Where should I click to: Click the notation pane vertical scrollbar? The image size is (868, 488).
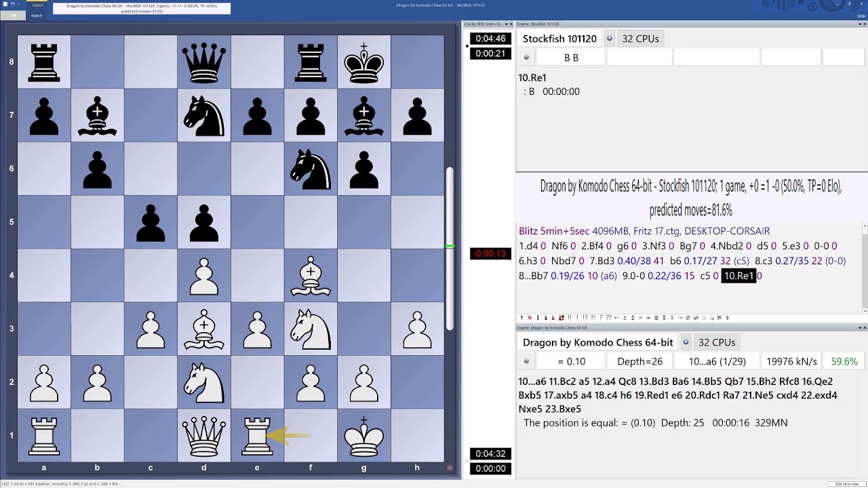865,268
